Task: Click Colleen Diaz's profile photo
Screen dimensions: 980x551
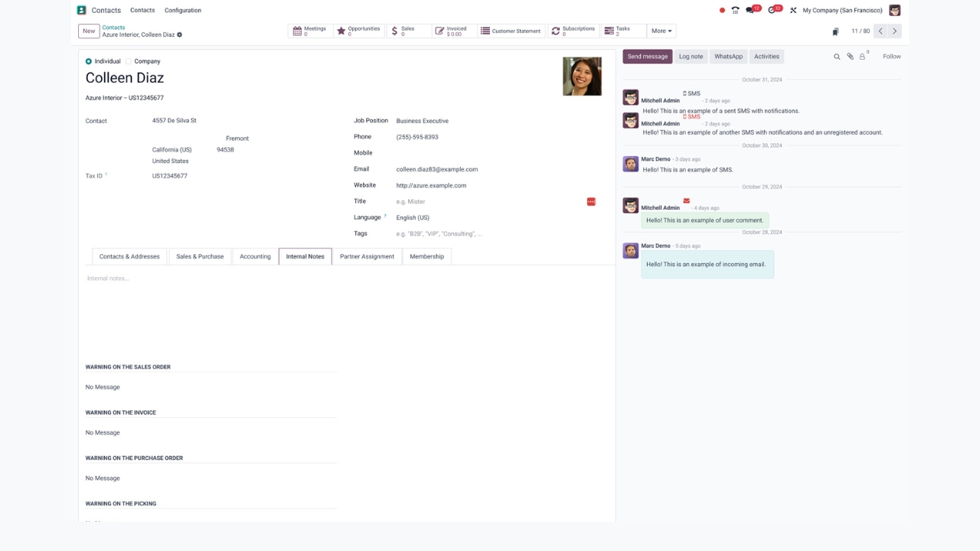Action: 582,77
